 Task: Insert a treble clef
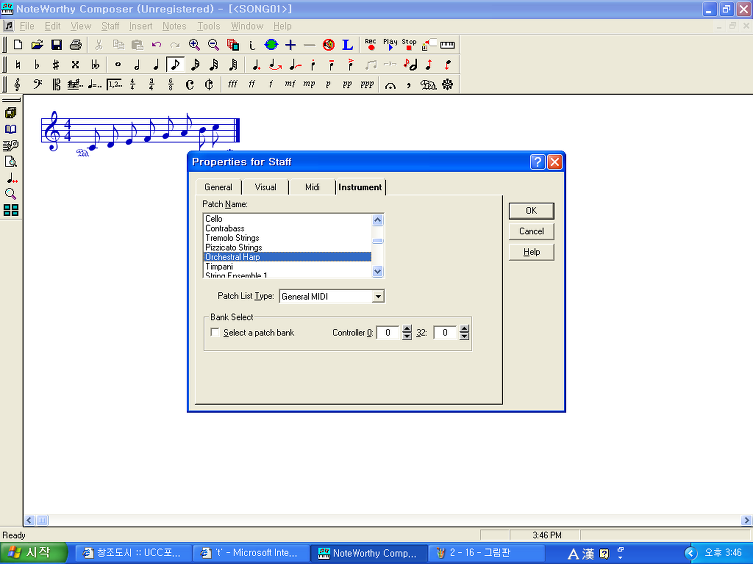(18, 85)
